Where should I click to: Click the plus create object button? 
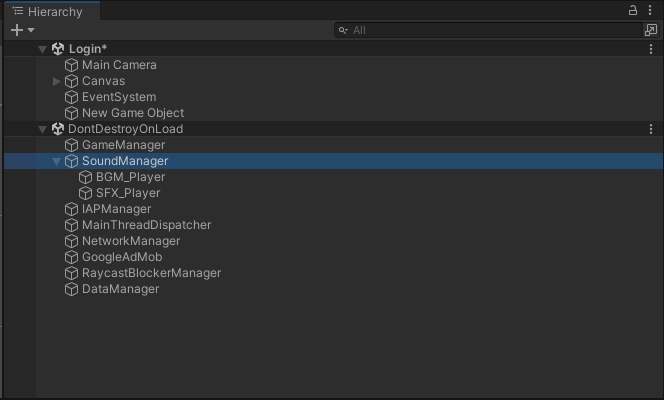[17, 30]
